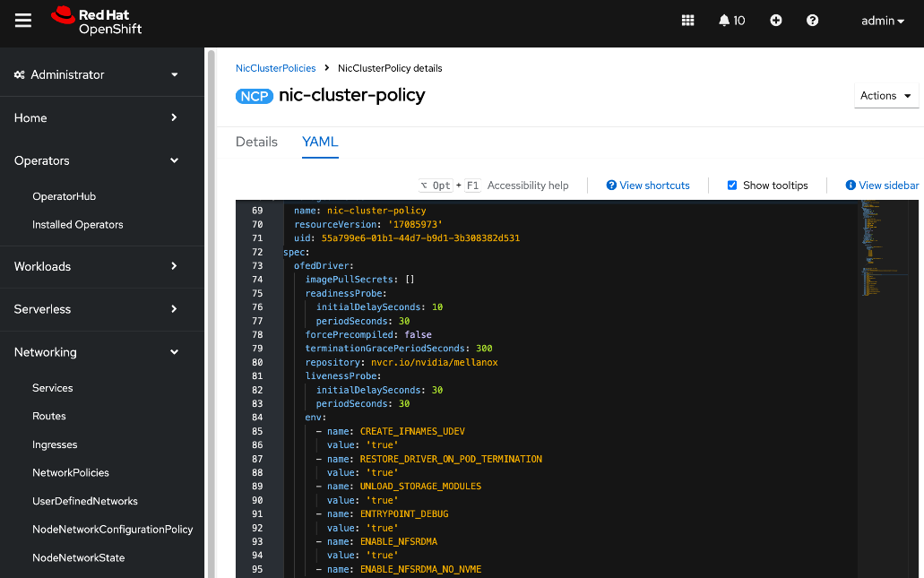Open the Actions dropdown
This screenshot has height=578, width=924.
885,96
